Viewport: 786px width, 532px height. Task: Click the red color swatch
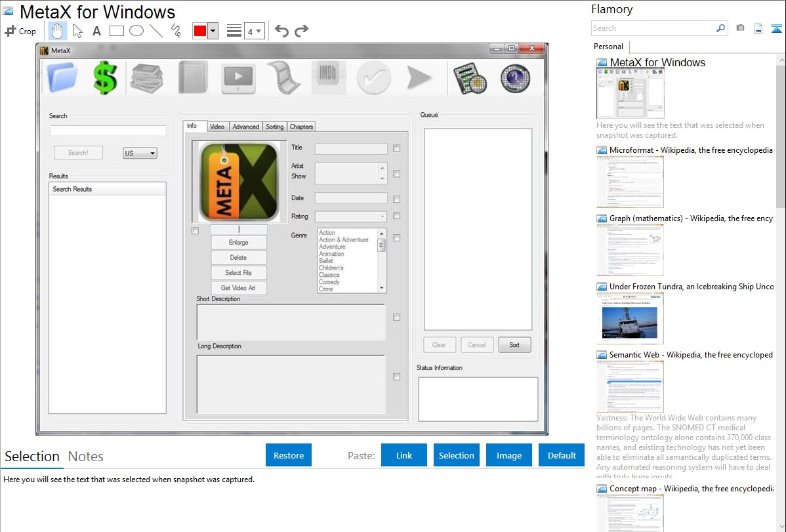coord(200,31)
